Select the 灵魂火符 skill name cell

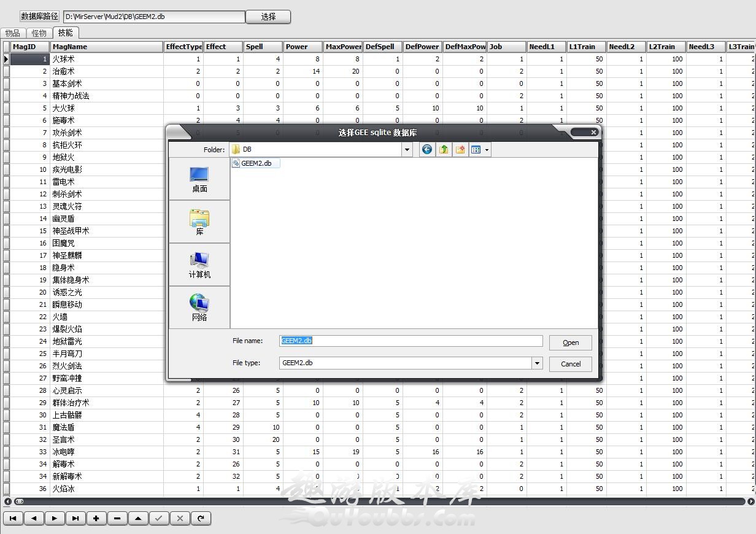tap(107, 206)
